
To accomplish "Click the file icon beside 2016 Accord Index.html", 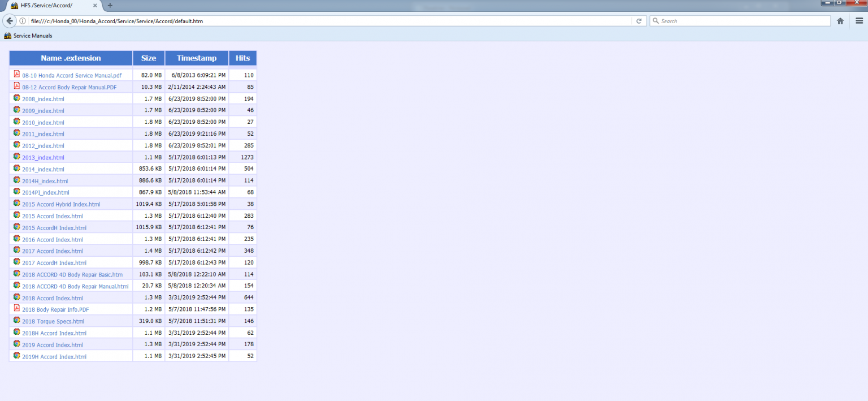I will click(16, 239).
